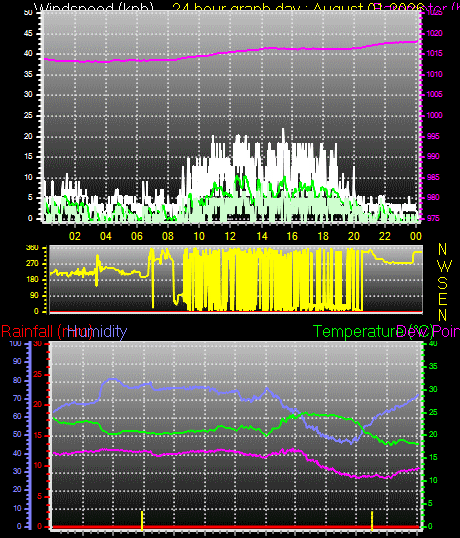460x538 pixels.
Task: Click the 975 pressure axis value
Action: pos(433,218)
